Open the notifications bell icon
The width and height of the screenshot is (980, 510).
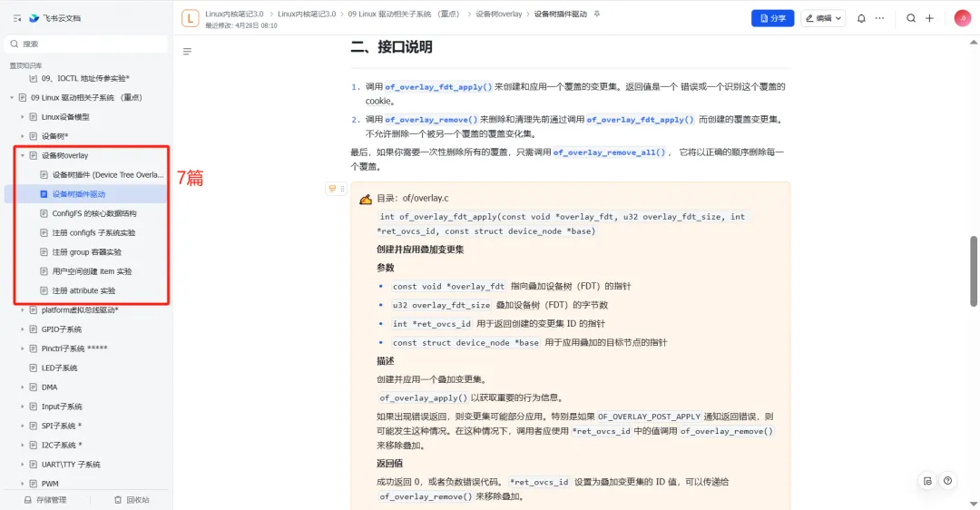click(861, 18)
